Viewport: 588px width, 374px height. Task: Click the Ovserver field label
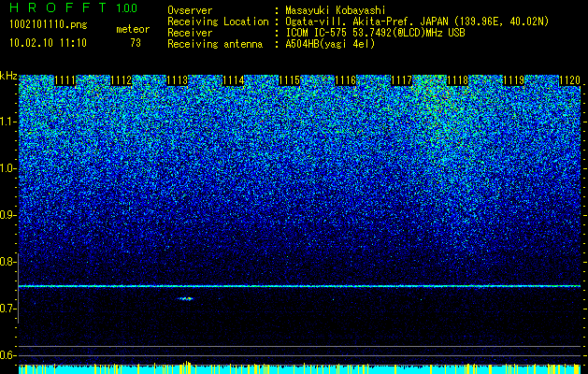tap(190, 10)
